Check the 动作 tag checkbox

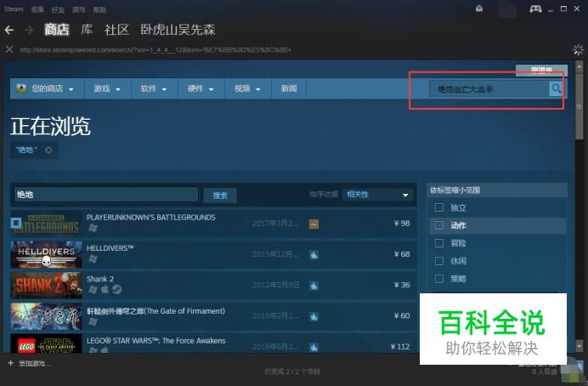[438, 225]
